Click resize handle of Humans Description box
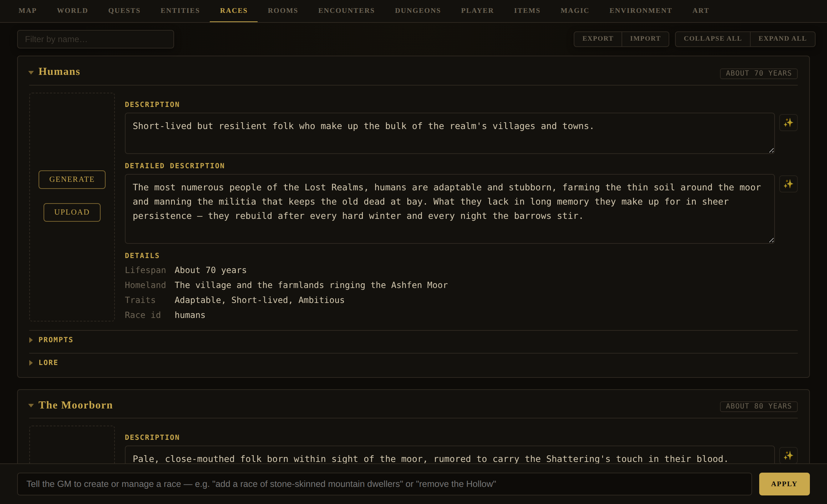The width and height of the screenshot is (827, 504). point(771,150)
